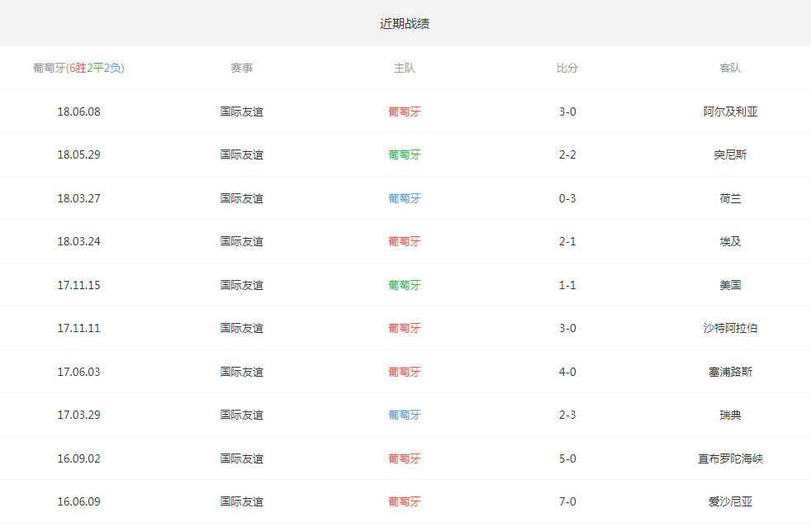Image resolution: width=811 pixels, height=532 pixels.
Task: Click away team 沙特阿拉伯
Action: pos(730,328)
